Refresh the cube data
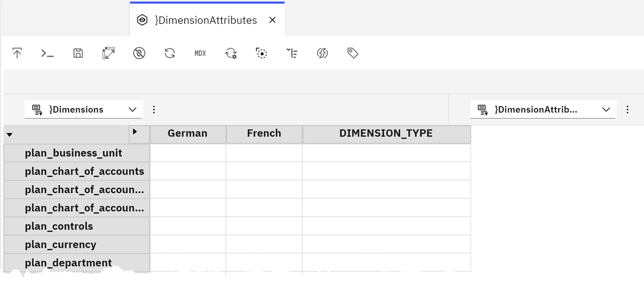Viewport: 644px width, 281px height. 170,53
